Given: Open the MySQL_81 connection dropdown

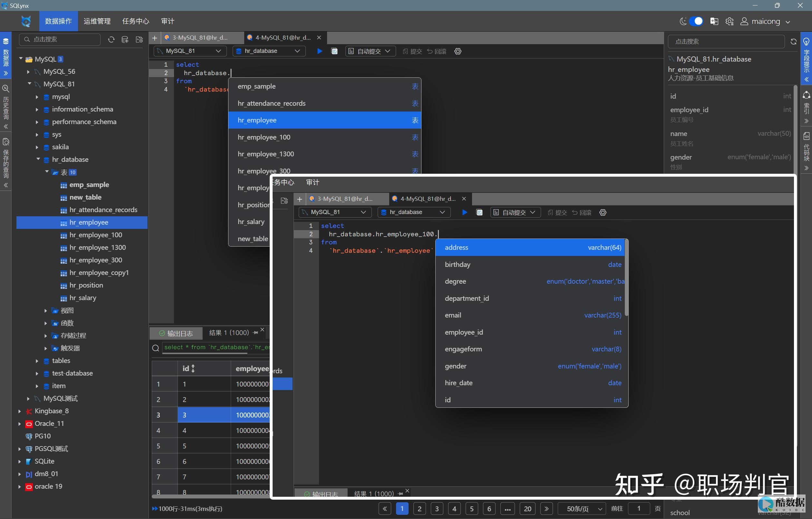Looking at the screenshot, I should [x=190, y=51].
